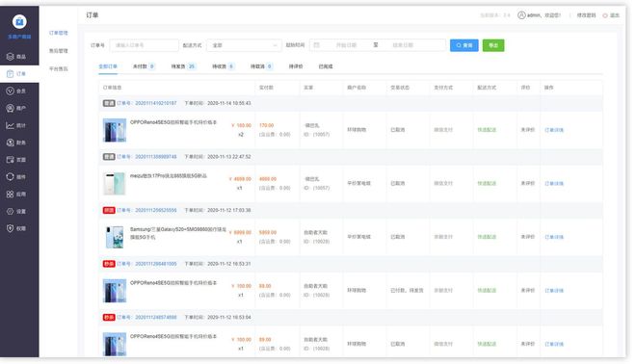
Task: Open the 设置 settings sidebar icon
Action: click(x=11, y=211)
